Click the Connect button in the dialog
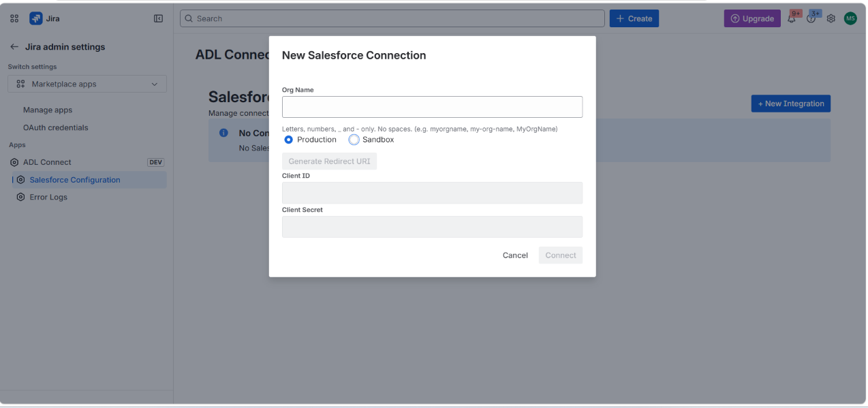Image resolution: width=868 pixels, height=408 pixels. [561, 255]
